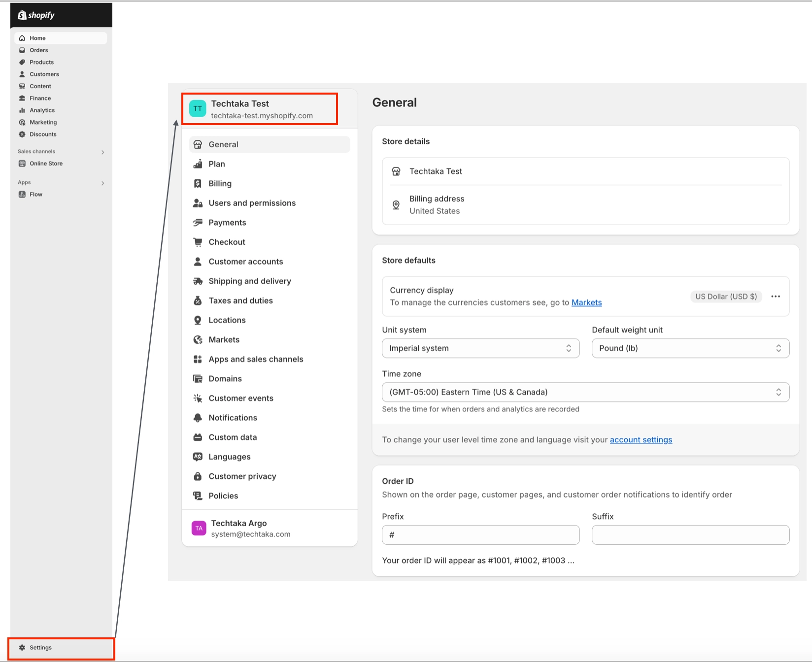
Task: Click the order ID Suffix field
Action: 691,535
